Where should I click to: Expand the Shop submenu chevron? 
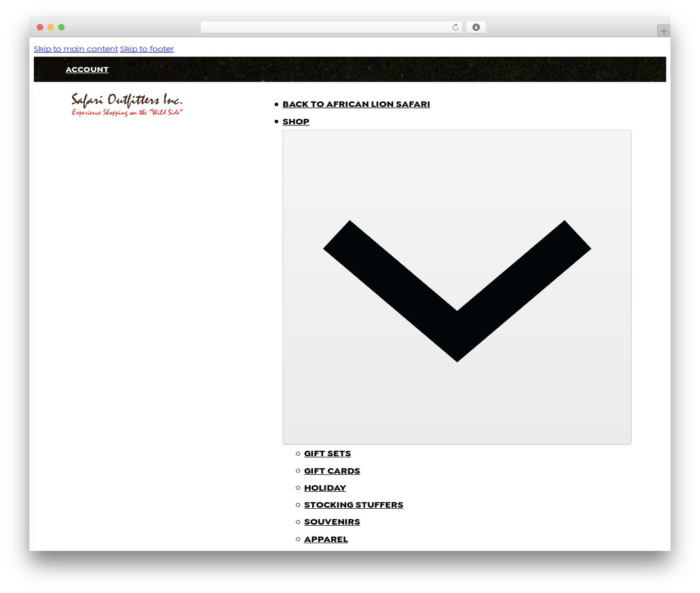click(x=457, y=287)
